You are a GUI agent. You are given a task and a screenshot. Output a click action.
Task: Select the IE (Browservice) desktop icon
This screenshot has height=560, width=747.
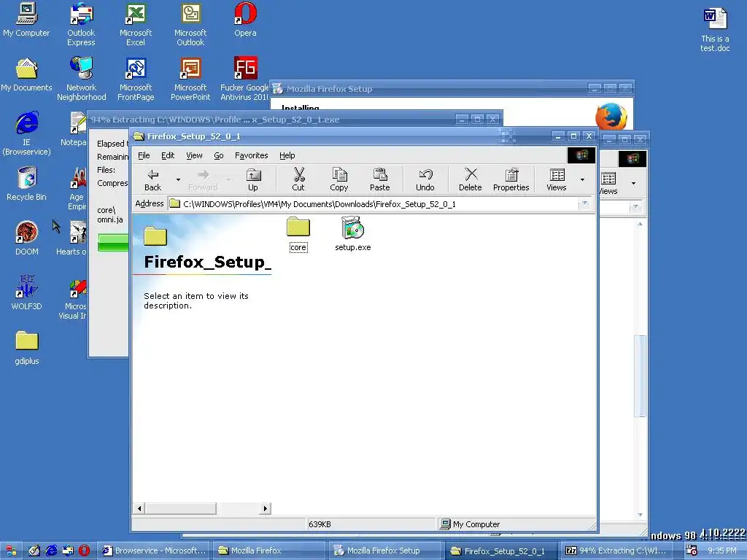pos(26,134)
